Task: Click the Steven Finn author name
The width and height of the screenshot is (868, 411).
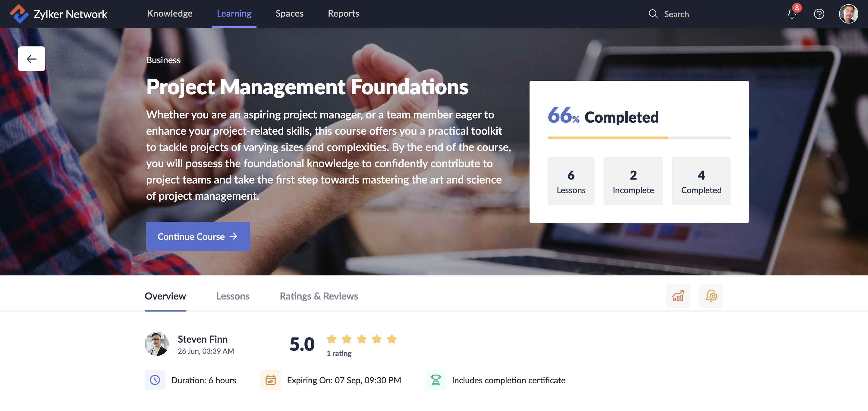Action: point(203,339)
